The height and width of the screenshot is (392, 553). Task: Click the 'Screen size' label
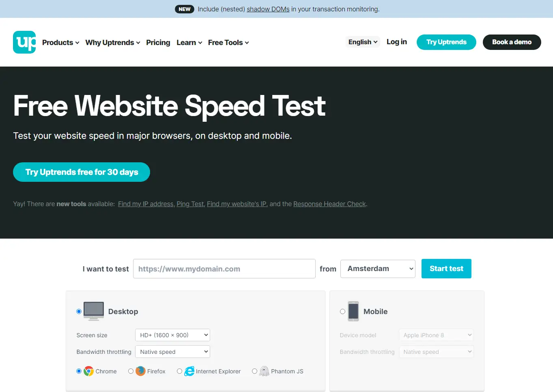92,335
